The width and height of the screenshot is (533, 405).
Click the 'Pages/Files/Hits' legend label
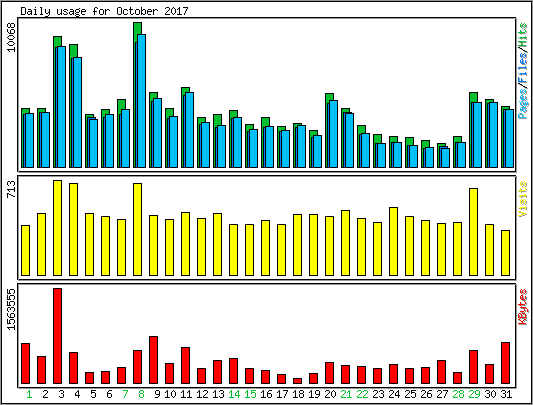523,71
